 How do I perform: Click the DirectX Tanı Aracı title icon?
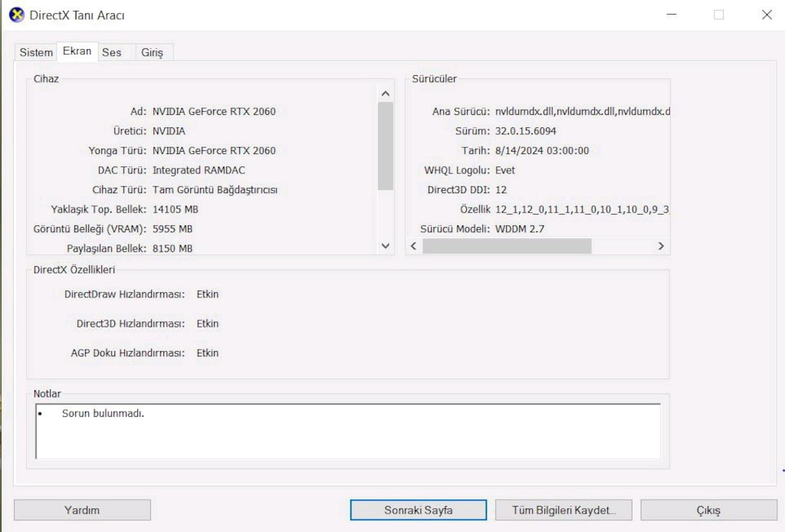(17, 15)
